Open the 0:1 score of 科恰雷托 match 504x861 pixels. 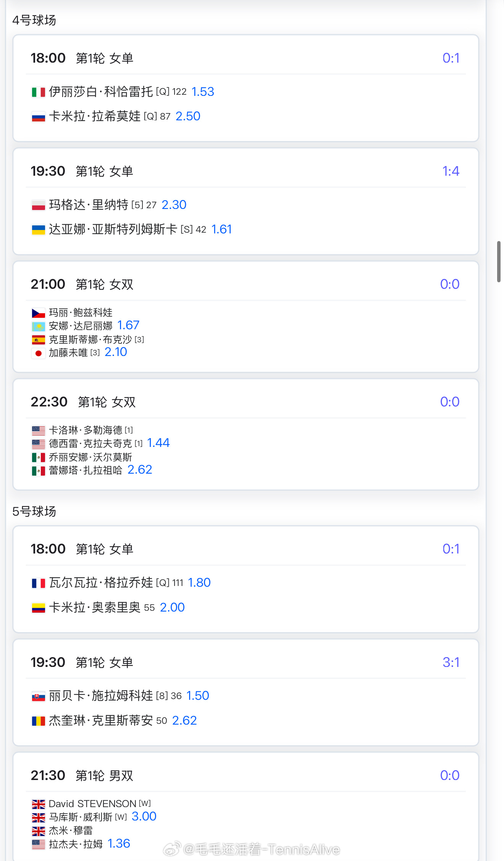[x=451, y=58]
